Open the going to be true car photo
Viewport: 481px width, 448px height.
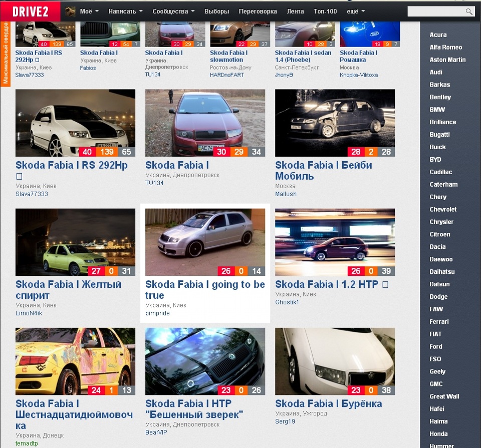click(x=205, y=242)
